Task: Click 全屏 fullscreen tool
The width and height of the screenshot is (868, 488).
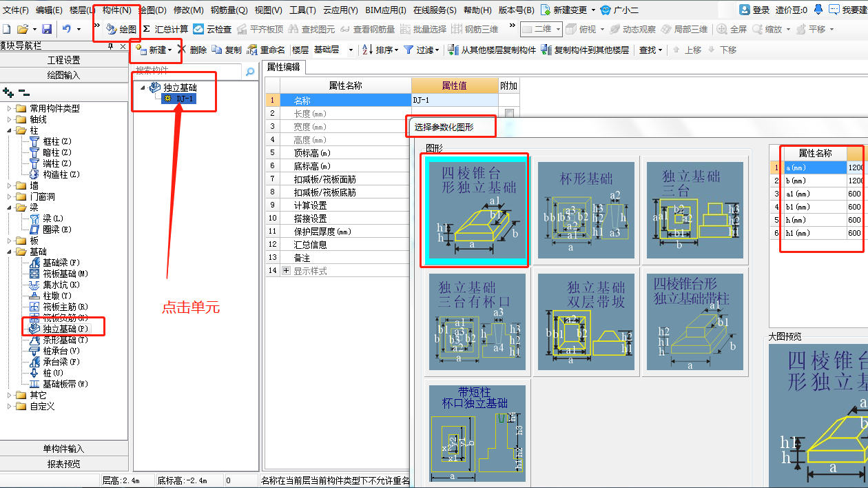Action: [x=732, y=30]
